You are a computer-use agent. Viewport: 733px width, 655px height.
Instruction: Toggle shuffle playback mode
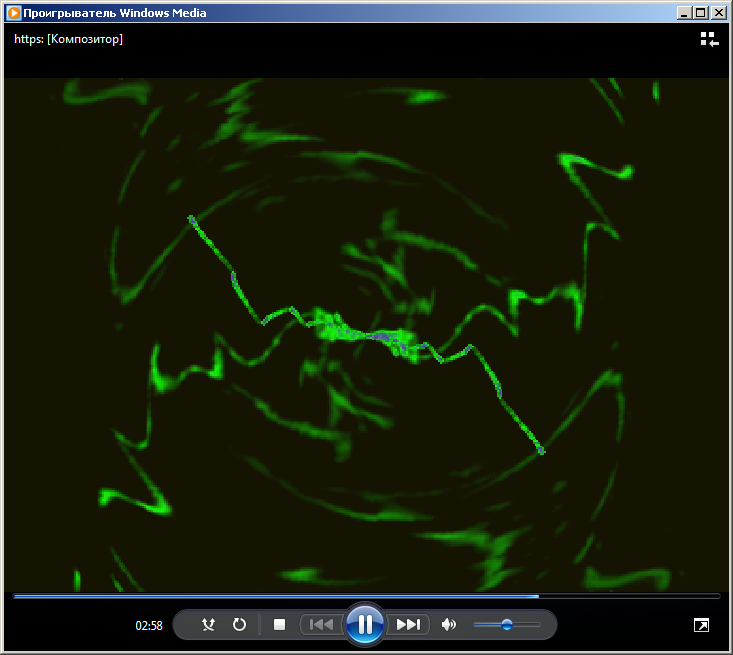[208, 625]
